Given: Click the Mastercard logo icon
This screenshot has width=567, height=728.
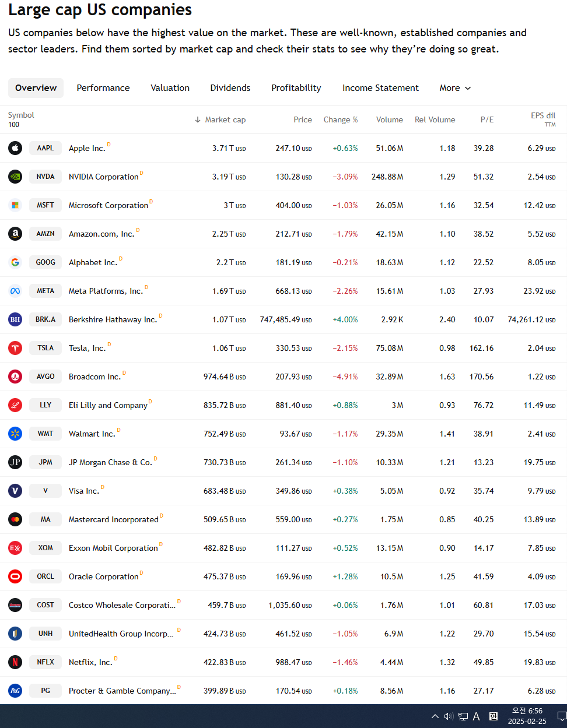Looking at the screenshot, I should (15, 519).
